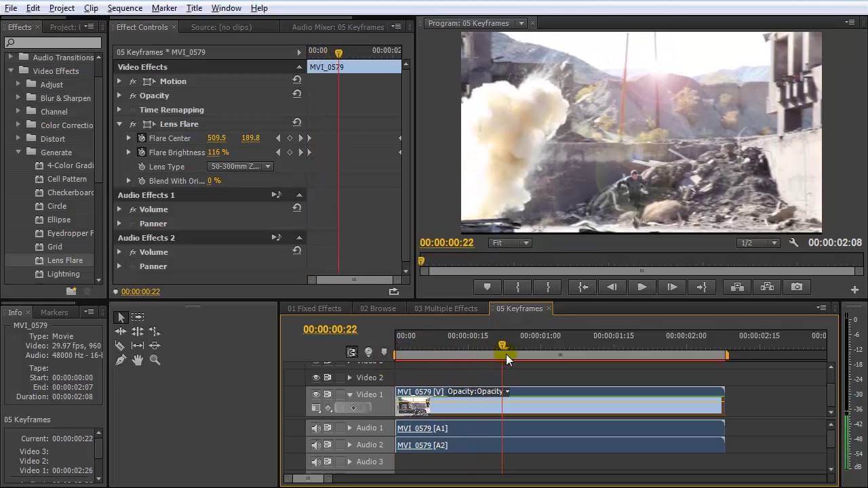Click Flare Brightness value 116 %
The height and width of the screenshot is (488, 868).
click(x=218, y=152)
